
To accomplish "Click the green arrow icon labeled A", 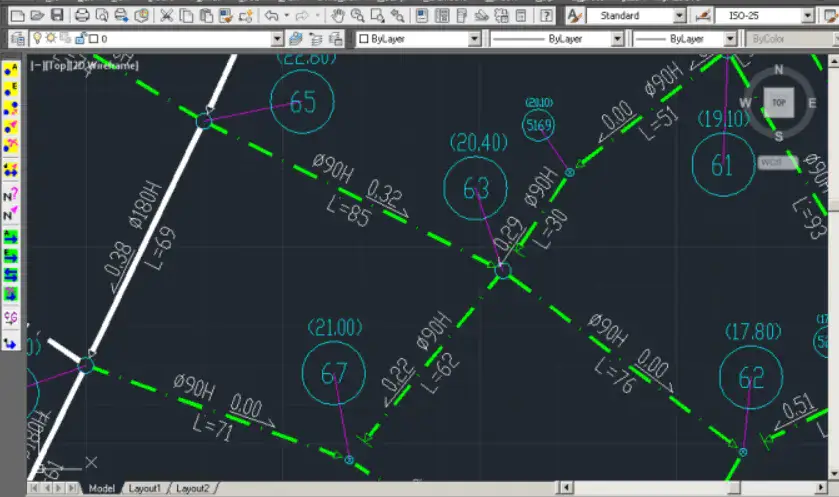I will coord(11,237).
